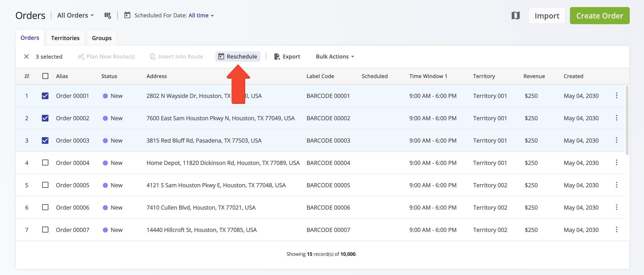Viewport: 644px width, 275px height.
Task: Open the three-dot menu for Order 00006
Action: [x=616, y=207]
